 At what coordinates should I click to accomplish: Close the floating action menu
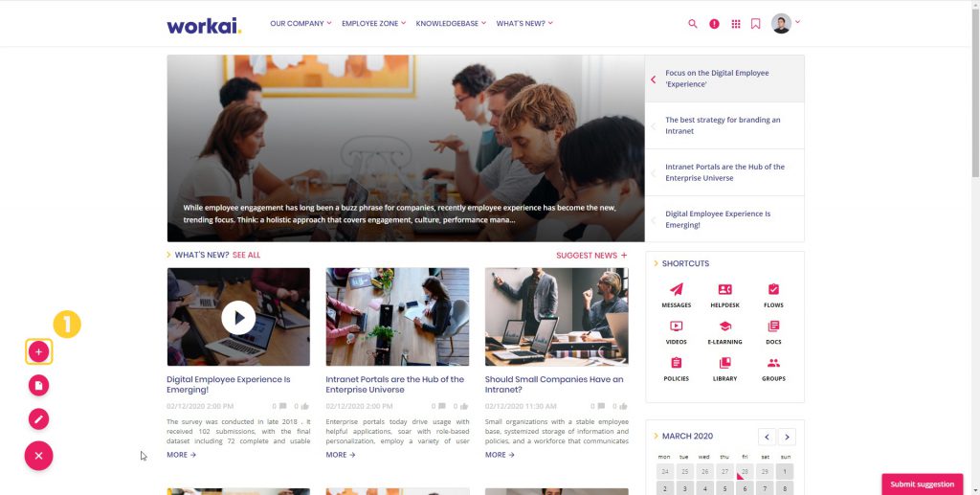point(38,456)
